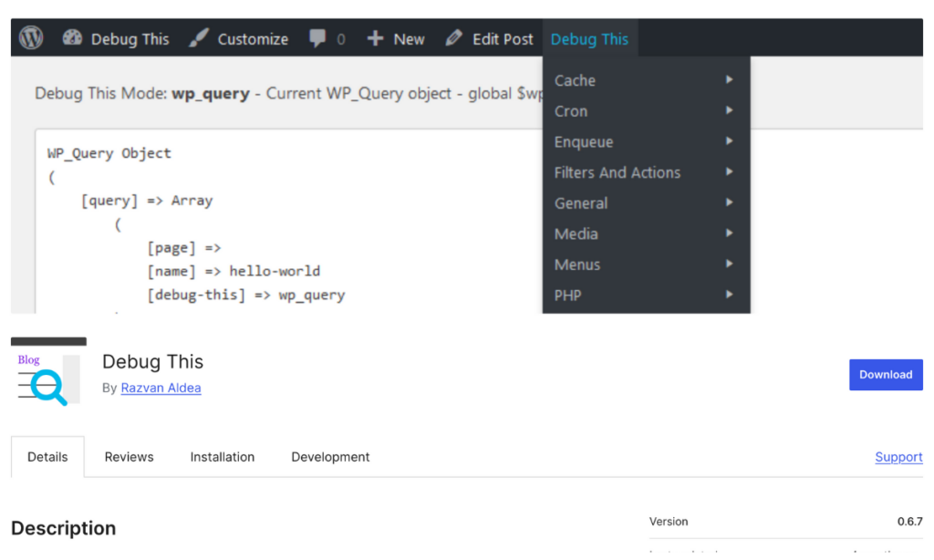Image resolution: width=934 pixels, height=560 pixels.
Task: Click the Debug This speedometer icon
Action: tap(73, 37)
